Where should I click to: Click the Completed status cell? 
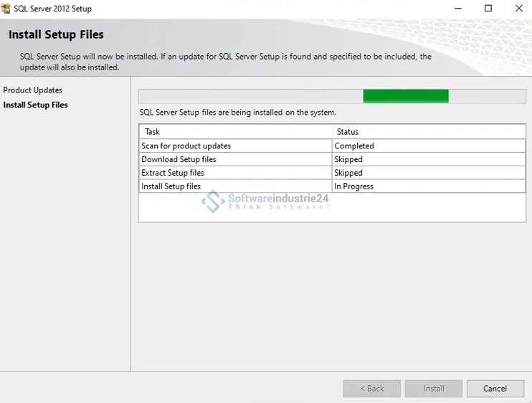pos(354,146)
